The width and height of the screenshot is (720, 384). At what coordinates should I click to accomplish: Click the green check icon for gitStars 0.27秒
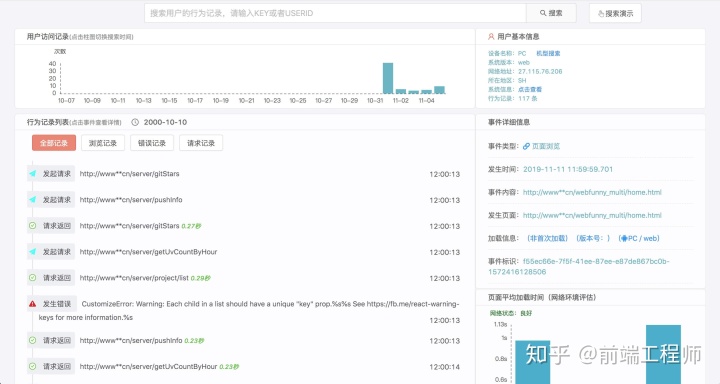pyautogui.click(x=33, y=226)
